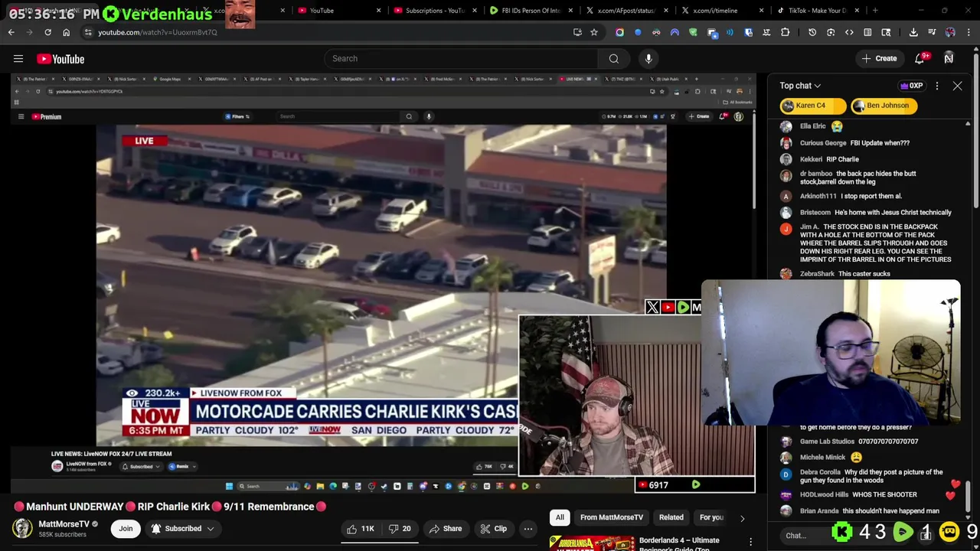Click the 0XP chat badge

[911, 86]
